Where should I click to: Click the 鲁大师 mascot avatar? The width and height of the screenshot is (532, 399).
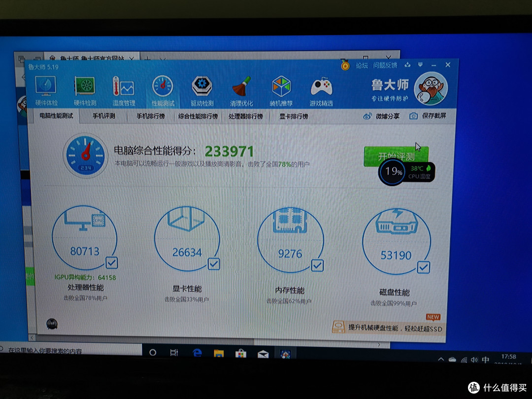point(431,89)
